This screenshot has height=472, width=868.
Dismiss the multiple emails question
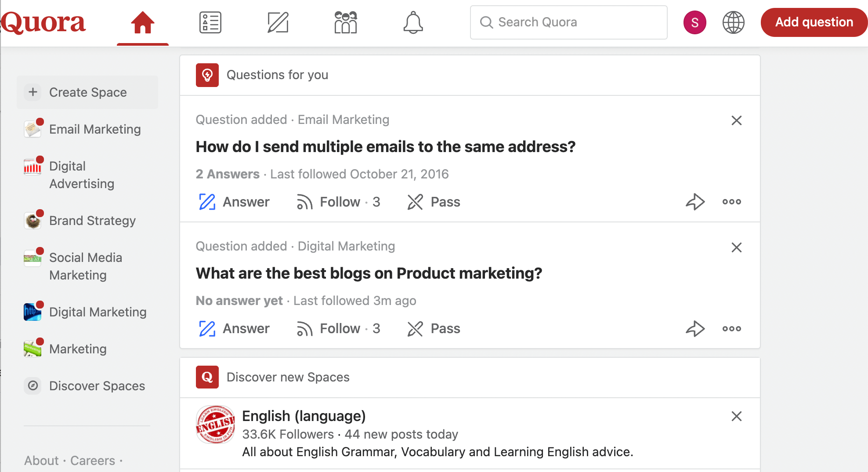[737, 120]
